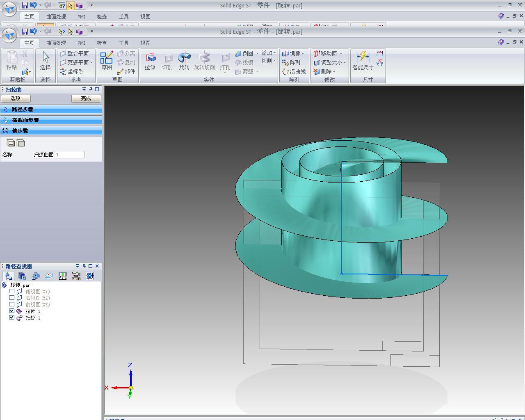Switch to the 视图 tab in front ribbon

pyautogui.click(x=145, y=43)
